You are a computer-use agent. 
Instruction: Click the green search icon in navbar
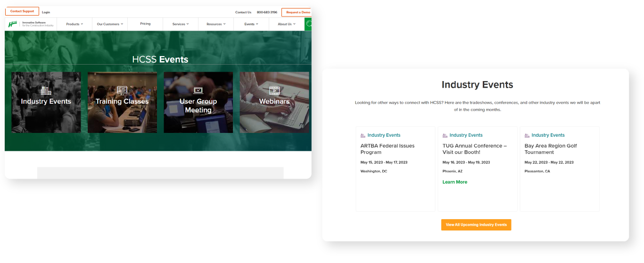(x=308, y=24)
